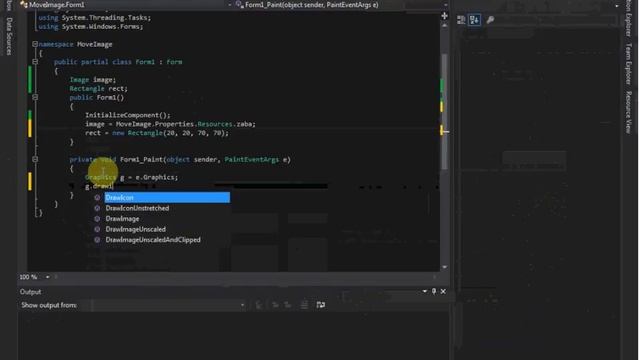
Task: Open the Form1_Paint member dropdown
Action: [x=445, y=5]
